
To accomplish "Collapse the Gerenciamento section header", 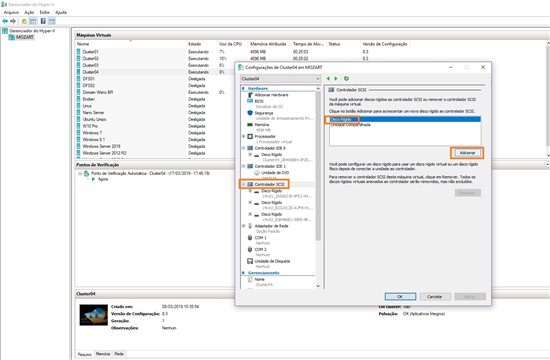I will point(243,273).
